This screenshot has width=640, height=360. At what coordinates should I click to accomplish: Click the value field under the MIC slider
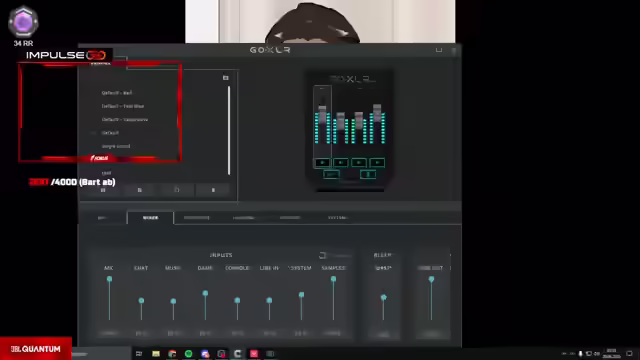(109, 333)
